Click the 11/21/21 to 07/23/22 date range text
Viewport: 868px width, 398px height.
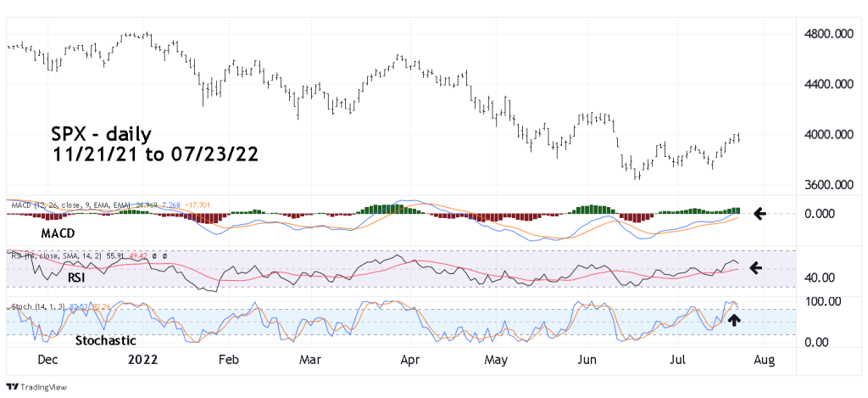(154, 156)
